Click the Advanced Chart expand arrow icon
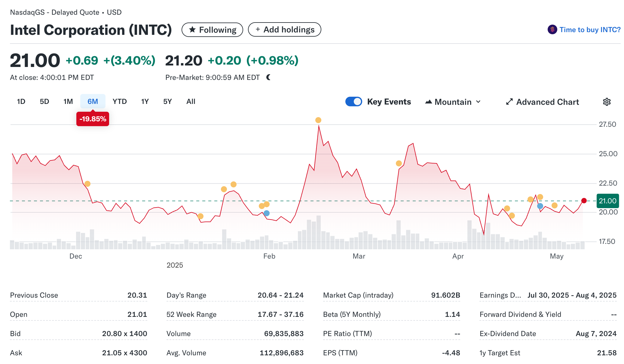 click(509, 102)
